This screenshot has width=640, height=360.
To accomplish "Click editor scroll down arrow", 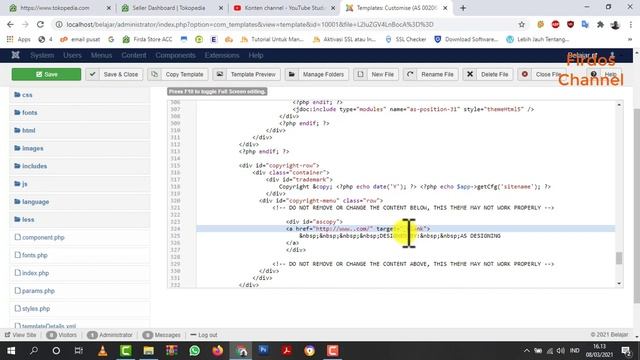I will 619,283.
